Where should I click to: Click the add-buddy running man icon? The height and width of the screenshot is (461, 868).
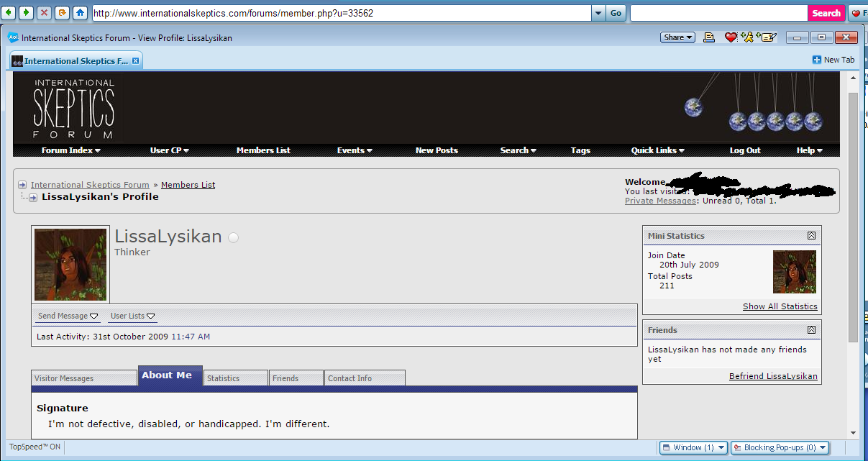[x=747, y=37]
